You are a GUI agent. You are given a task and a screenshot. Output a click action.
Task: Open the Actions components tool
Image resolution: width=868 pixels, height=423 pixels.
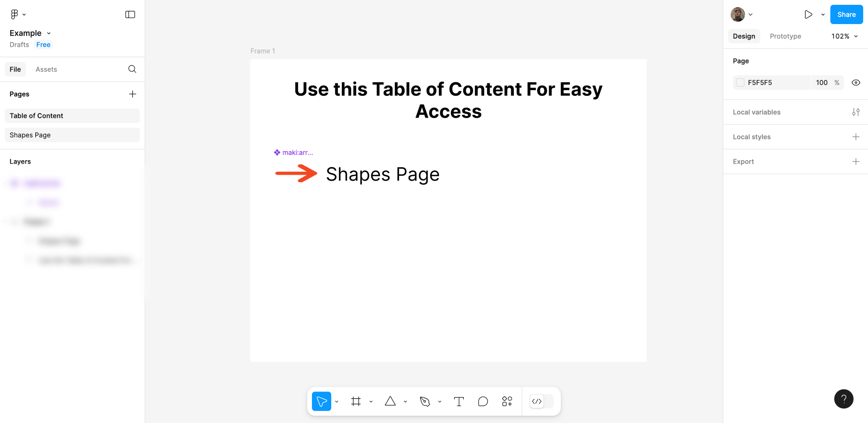(507, 401)
